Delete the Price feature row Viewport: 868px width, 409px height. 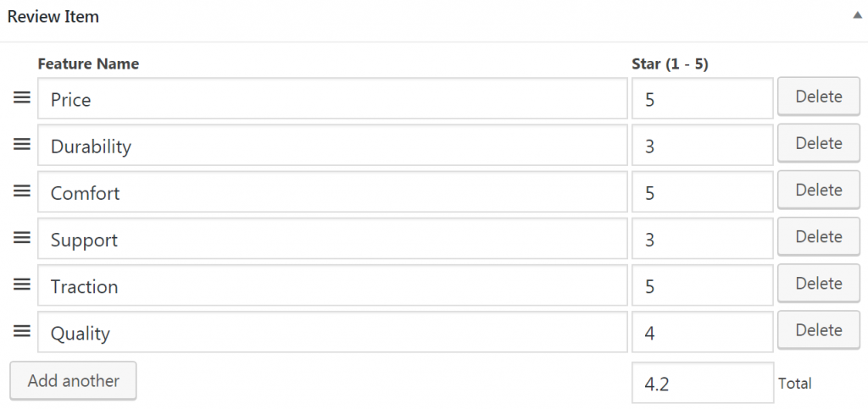point(818,97)
